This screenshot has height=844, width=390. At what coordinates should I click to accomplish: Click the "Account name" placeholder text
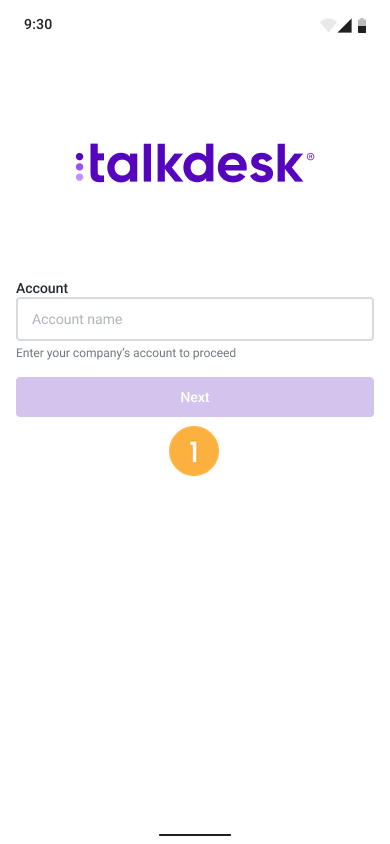tap(77, 319)
